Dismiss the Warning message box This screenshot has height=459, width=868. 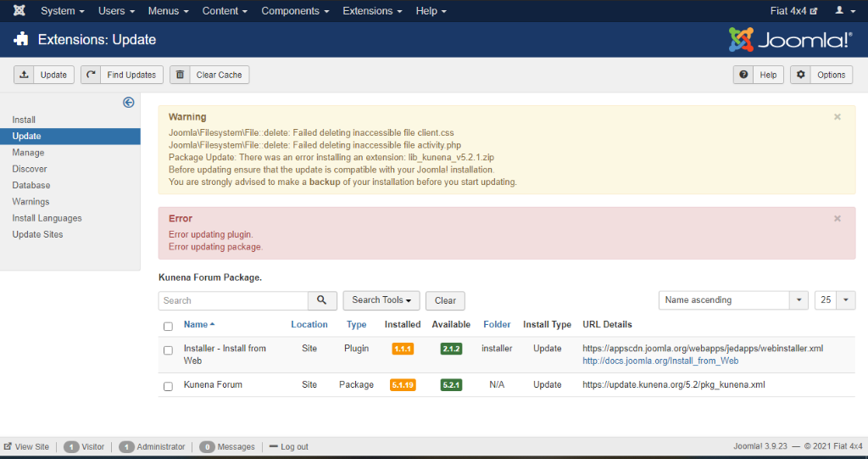point(837,117)
